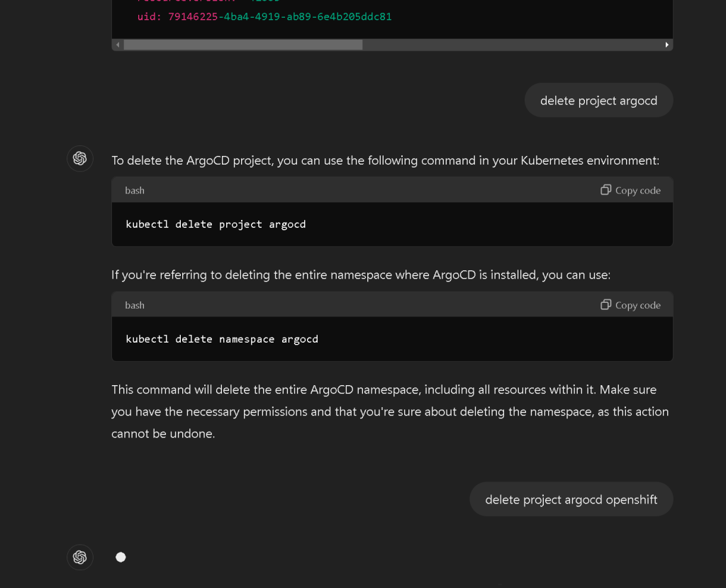726x588 pixels.
Task: Click the 'delete project argocd openshift' message bubble
Action: pos(571,499)
